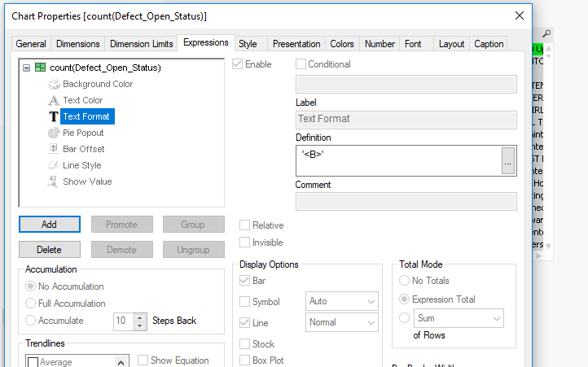
Task: Click the Background Color palette icon
Action: pos(54,84)
